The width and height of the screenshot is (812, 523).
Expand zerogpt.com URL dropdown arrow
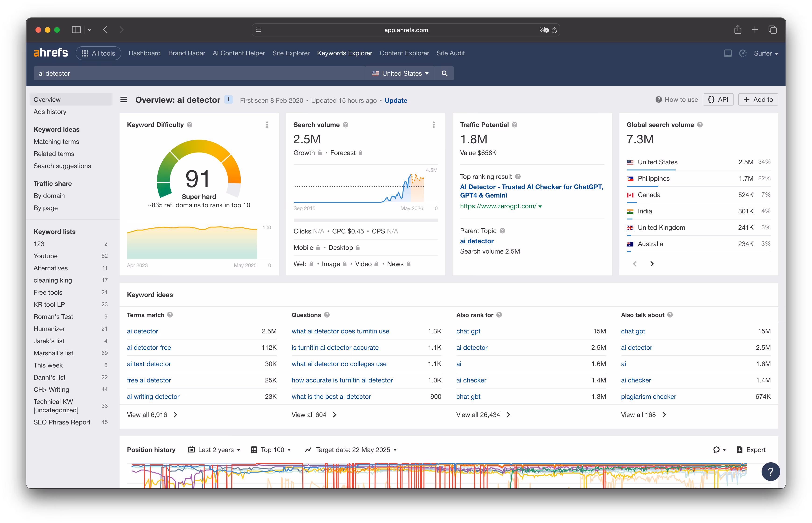pyautogui.click(x=540, y=206)
